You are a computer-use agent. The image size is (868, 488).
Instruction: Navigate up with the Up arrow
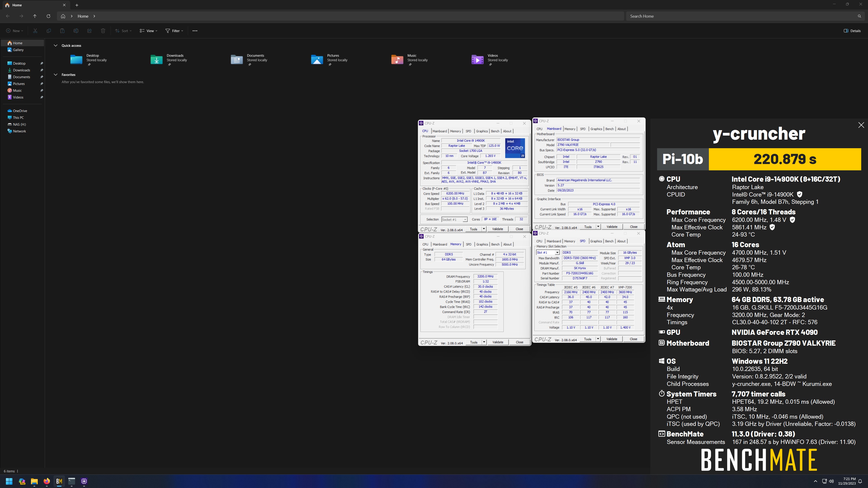(35, 16)
